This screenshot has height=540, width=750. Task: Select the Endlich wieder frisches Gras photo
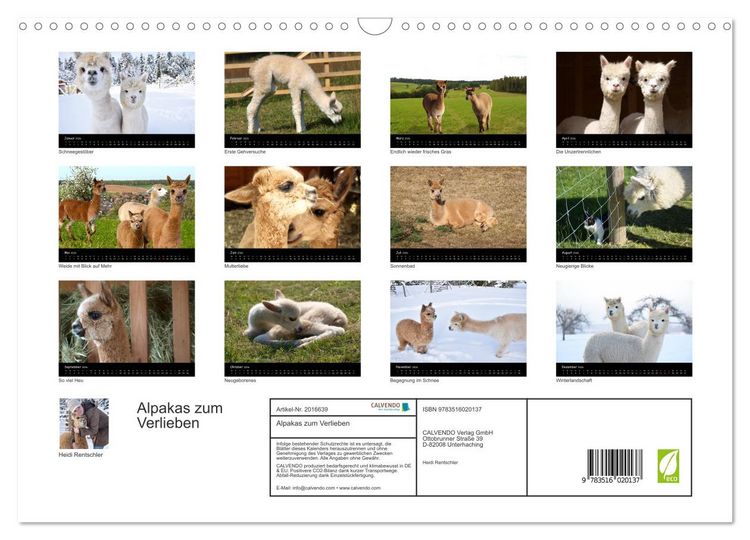pyautogui.click(x=458, y=99)
